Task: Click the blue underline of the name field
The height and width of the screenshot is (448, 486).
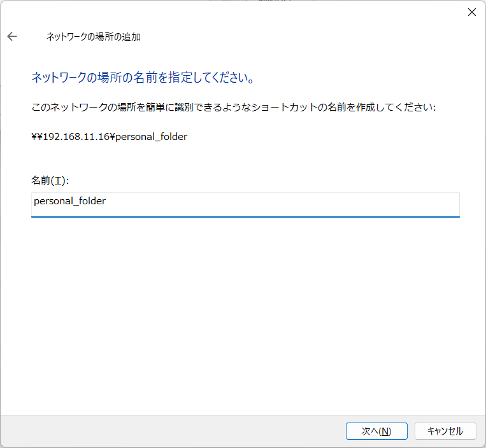Action: coord(245,216)
